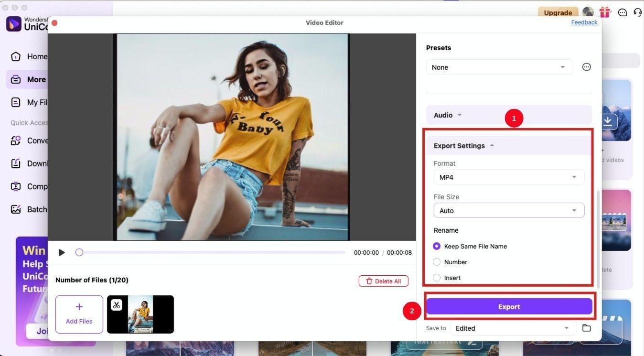
Task: Click the Converter sidebar icon
Action: coord(16,140)
